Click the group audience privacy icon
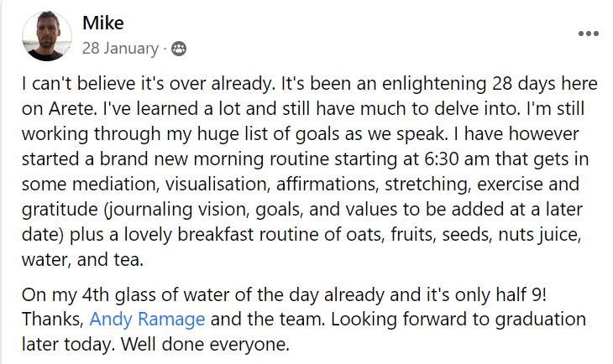 pos(179,49)
